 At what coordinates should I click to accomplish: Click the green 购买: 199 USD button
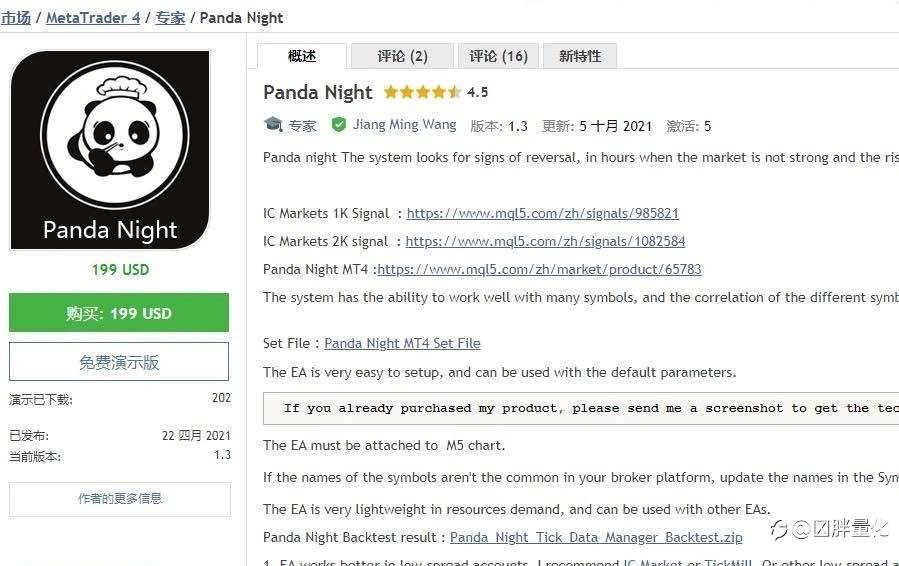tap(119, 313)
